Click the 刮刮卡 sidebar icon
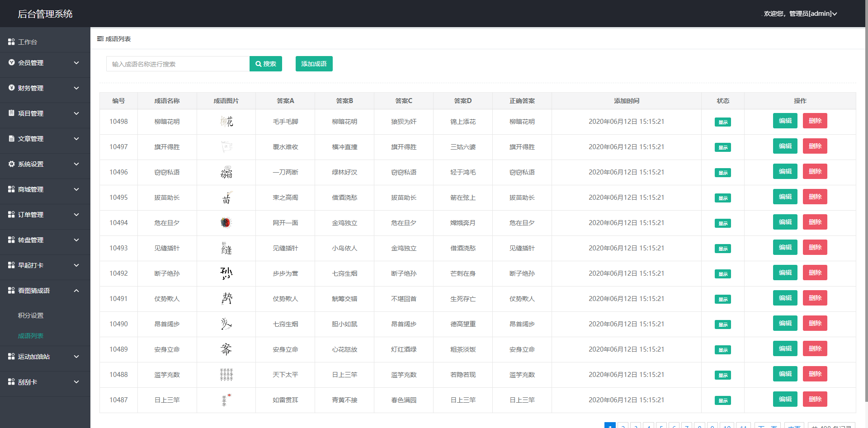868x428 pixels. coord(11,381)
